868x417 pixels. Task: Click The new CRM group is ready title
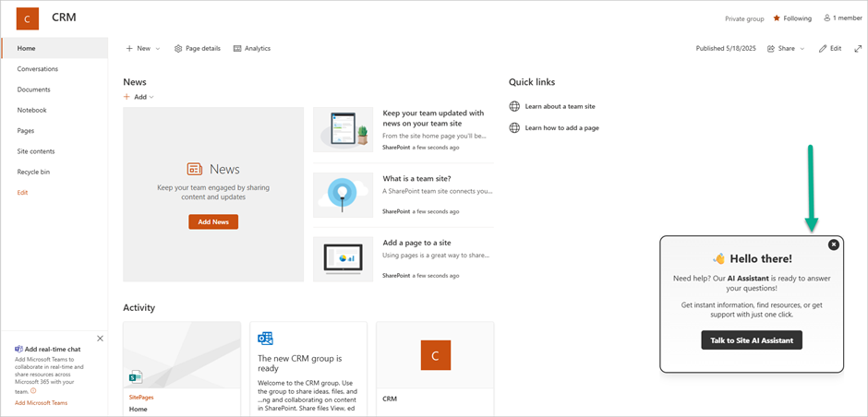[300, 363]
